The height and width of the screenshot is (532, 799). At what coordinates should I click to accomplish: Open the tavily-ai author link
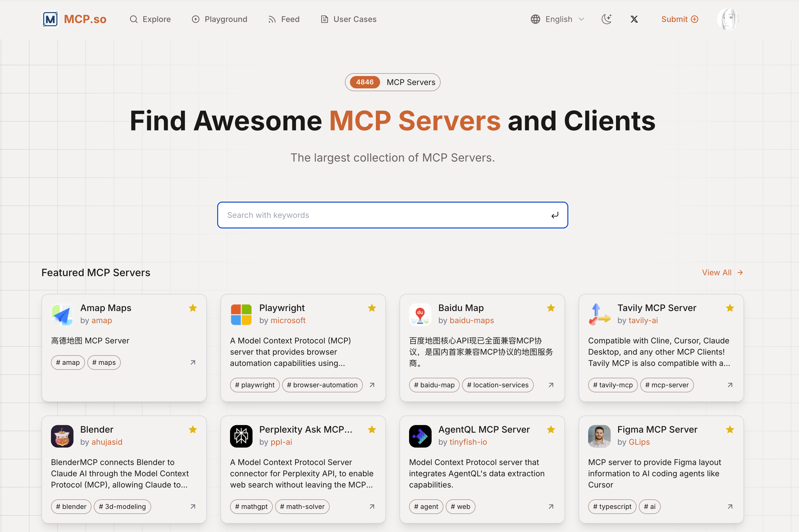click(x=643, y=320)
